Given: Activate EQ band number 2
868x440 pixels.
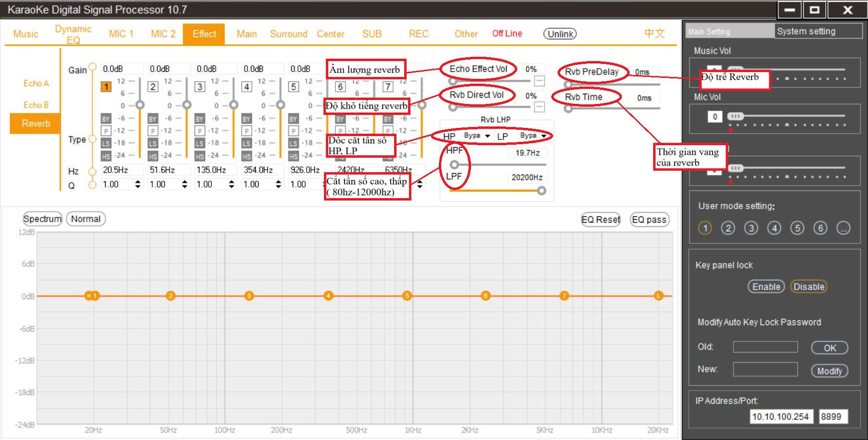Looking at the screenshot, I should [x=153, y=87].
